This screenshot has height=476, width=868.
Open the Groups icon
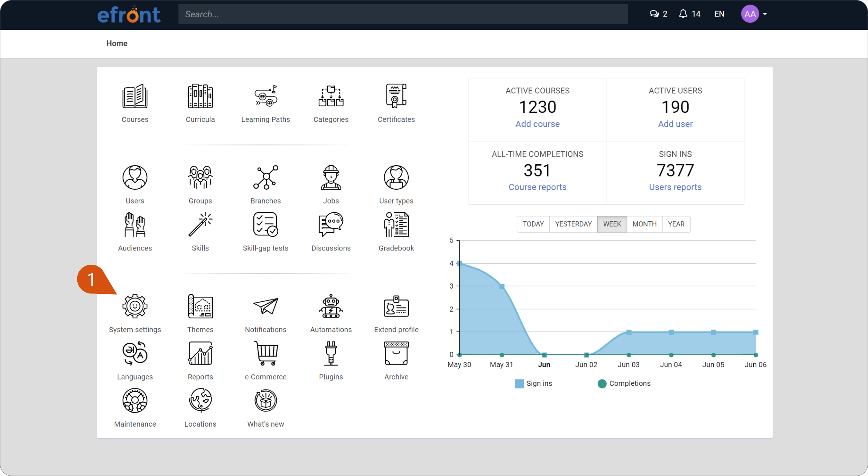point(200,177)
